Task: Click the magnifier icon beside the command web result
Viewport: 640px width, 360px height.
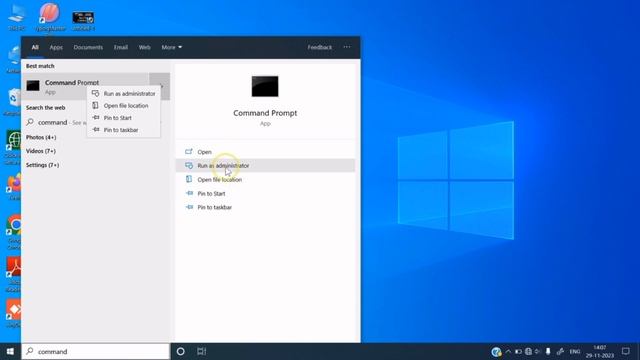Action: pos(30,122)
